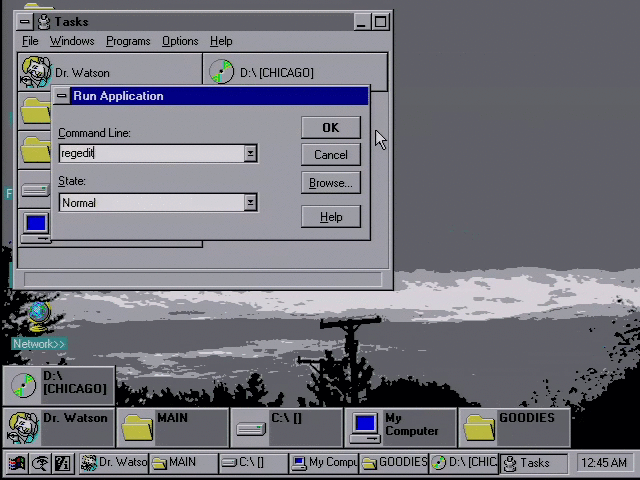Switch to Dr. Watson taskbar button
Image resolution: width=640 pixels, height=480 pixels.
coord(113,463)
